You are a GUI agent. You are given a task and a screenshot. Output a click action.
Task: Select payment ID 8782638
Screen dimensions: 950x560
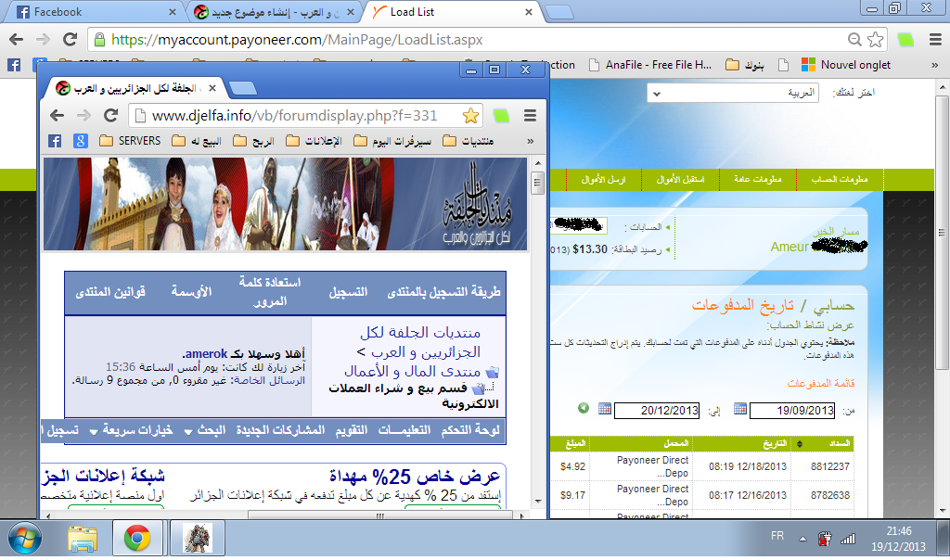(830, 495)
